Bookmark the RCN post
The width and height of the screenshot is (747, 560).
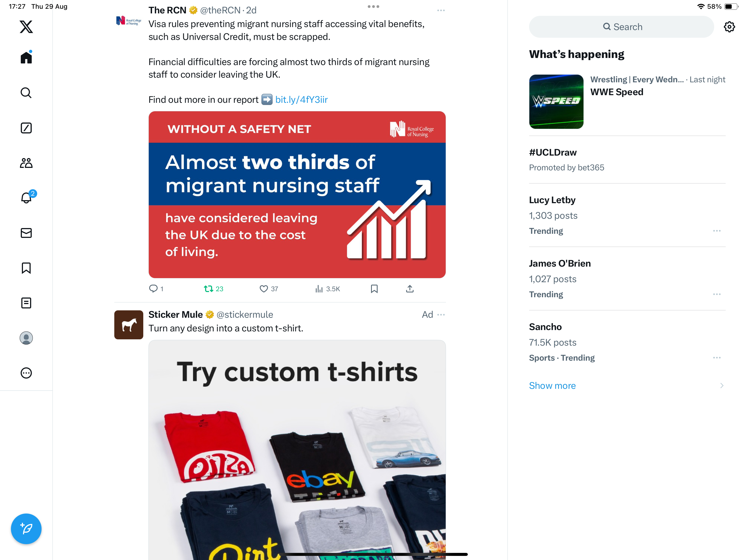[374, 289]
